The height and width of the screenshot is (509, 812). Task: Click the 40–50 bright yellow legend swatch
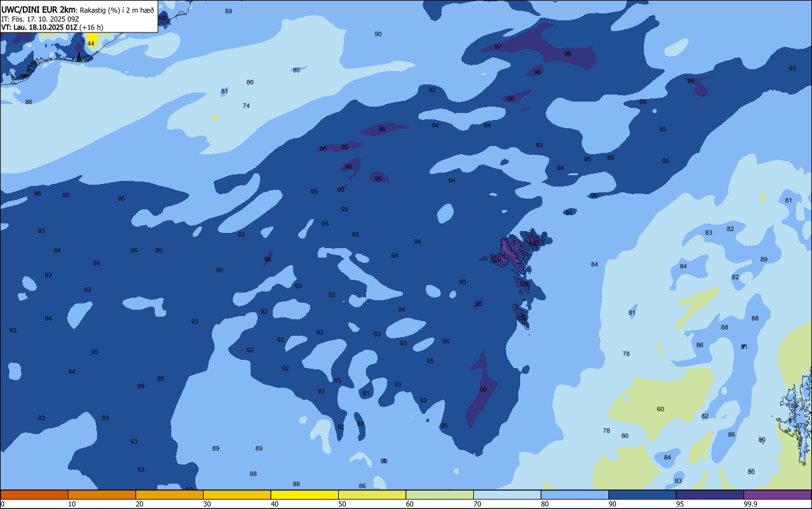(304, 494)
